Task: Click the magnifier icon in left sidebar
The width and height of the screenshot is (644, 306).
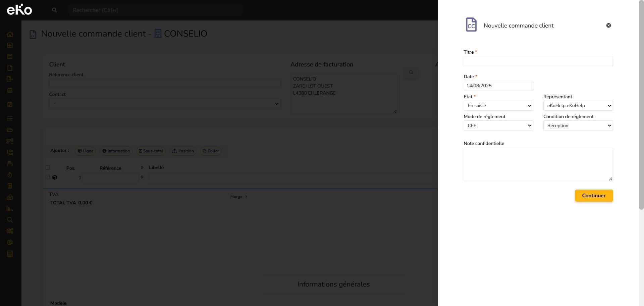Action: point(10,220)
